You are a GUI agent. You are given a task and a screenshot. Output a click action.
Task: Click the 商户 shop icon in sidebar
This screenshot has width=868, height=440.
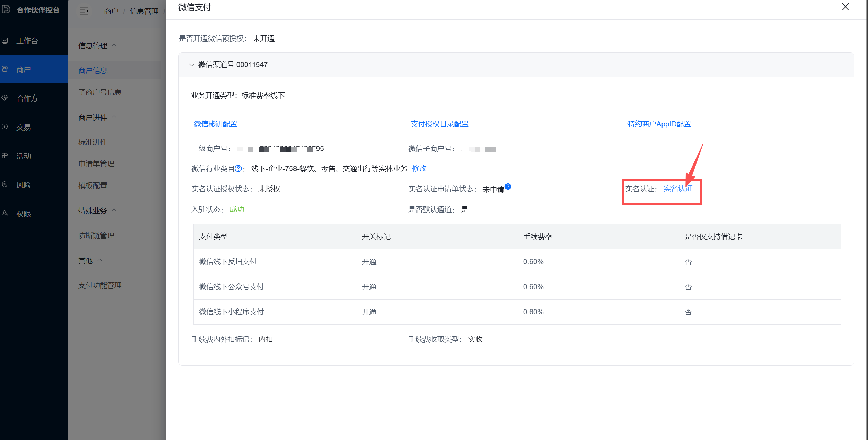pos(5,69)
